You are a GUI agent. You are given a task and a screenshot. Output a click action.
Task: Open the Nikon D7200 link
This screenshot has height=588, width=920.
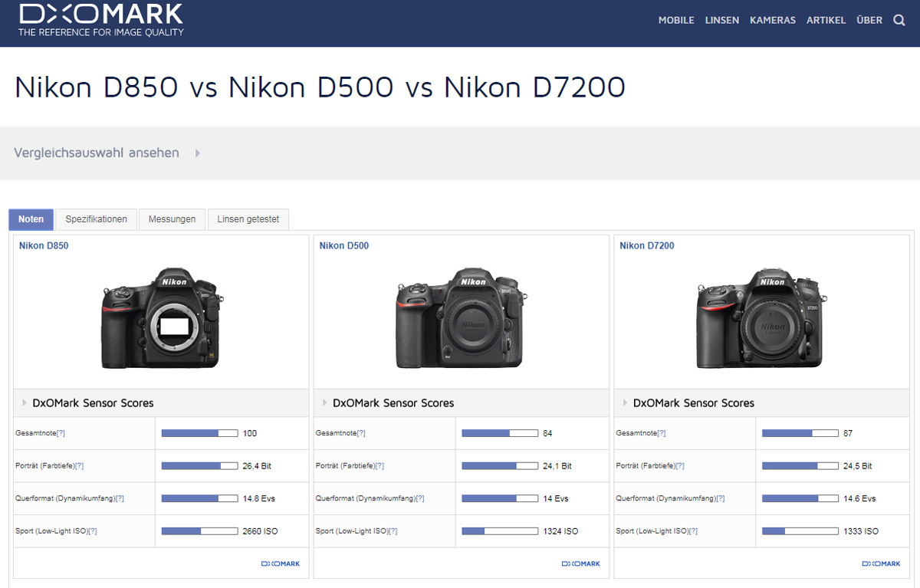647,246
